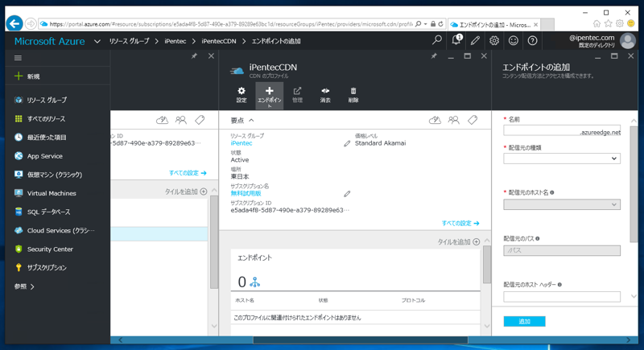644x350 pixels.
Task: Click the smiley feedback icon
Action: 514,40
